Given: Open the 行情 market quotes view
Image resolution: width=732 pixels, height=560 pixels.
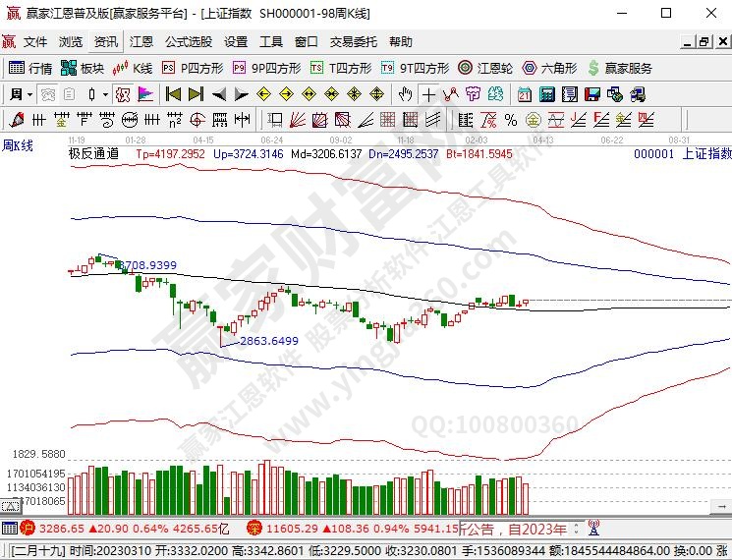Looking at the screenshot, I should click(x=30, y=68).
